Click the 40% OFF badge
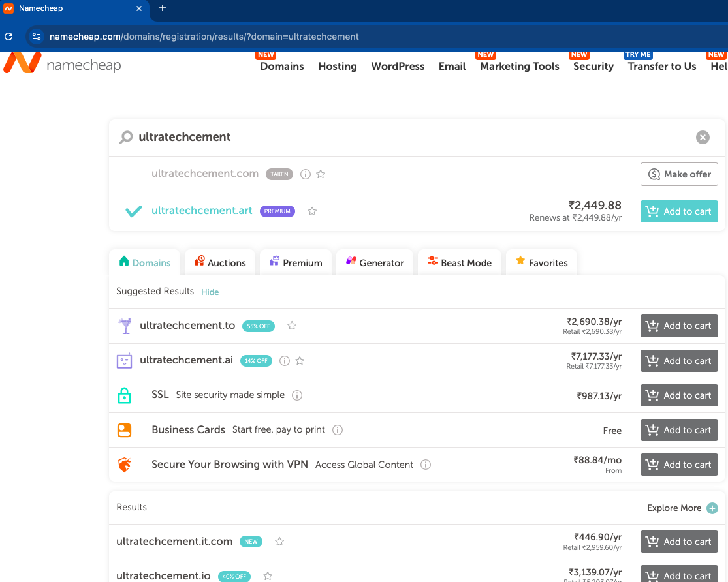 click(234, 576)
